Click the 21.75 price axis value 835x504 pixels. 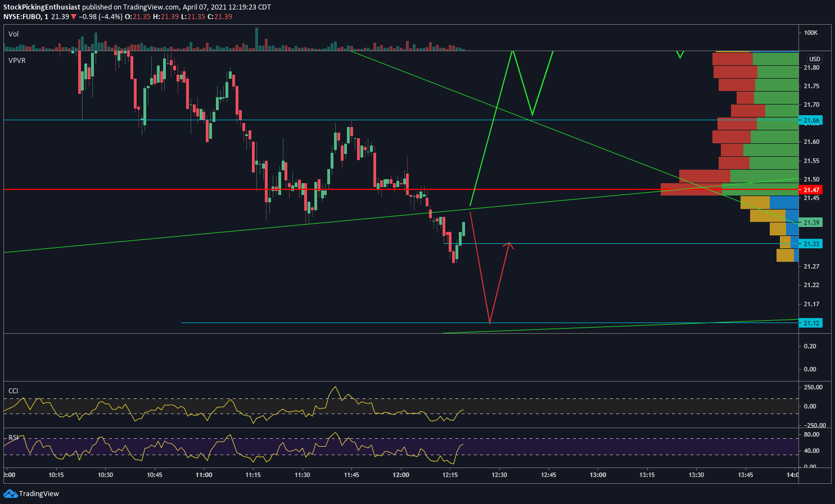[811, 86]
